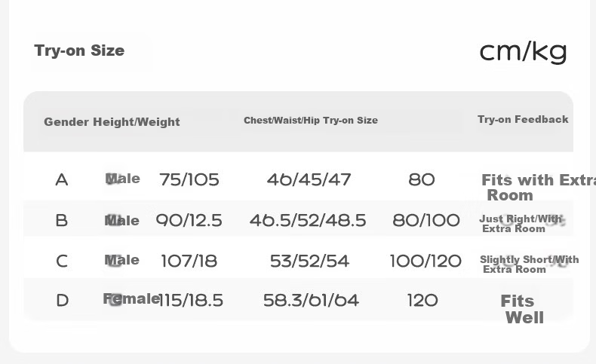This screenshot has width=596, height=364.
Task: Select row D label
Action: pos(63,301)
